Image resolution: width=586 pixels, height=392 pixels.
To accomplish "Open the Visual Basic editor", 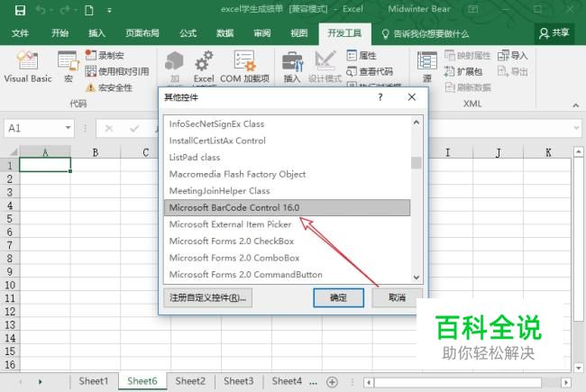I will [x=27, y=68].
